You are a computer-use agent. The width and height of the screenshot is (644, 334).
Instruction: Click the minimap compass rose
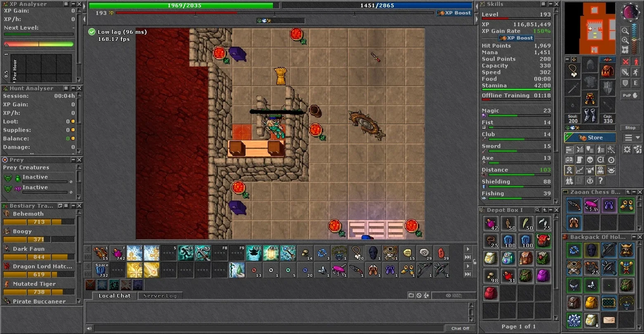point(631,12)
